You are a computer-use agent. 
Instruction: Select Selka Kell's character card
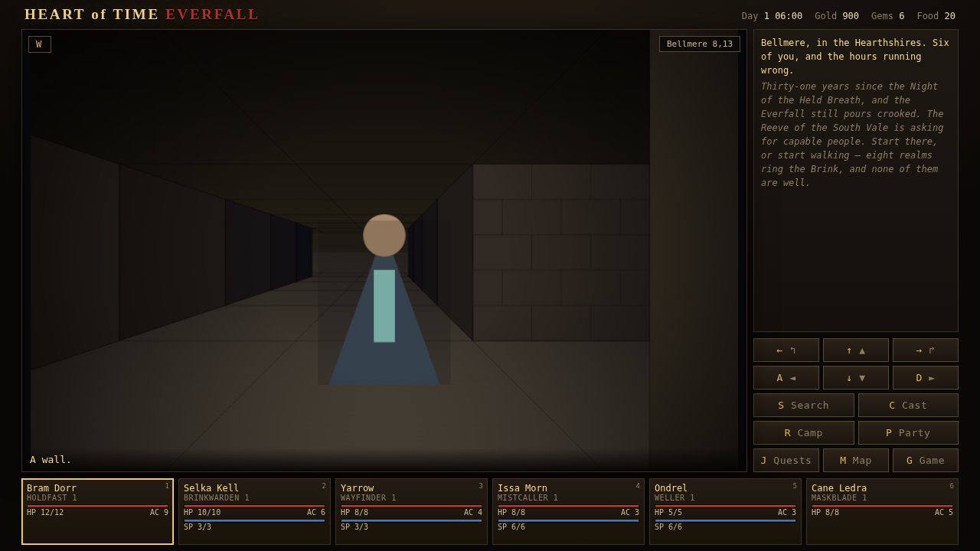255,512
